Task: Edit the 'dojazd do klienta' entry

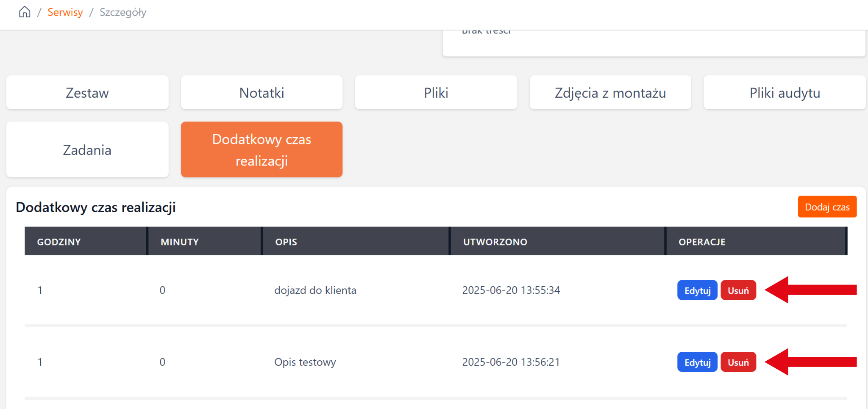Action: pos(697,290)
